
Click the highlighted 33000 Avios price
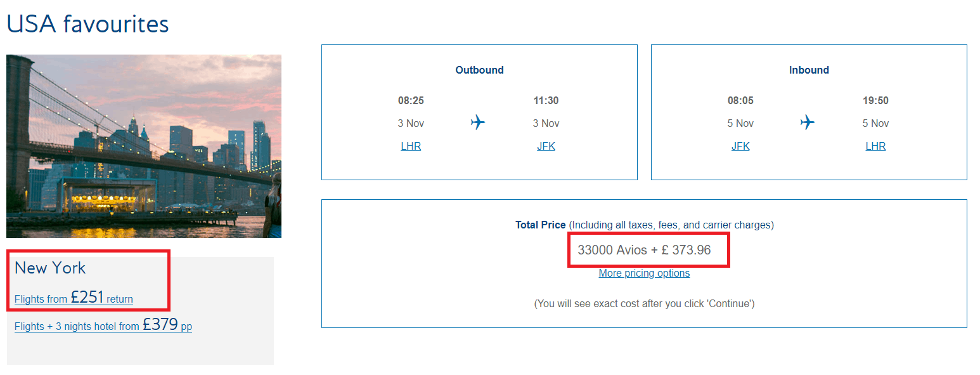(648, 249)
